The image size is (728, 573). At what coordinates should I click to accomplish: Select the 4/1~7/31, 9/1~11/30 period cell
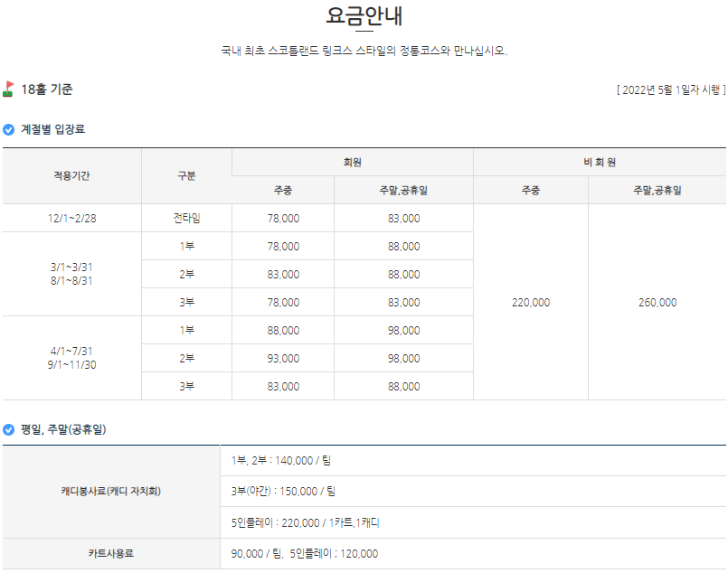click(x=71, y=358)
